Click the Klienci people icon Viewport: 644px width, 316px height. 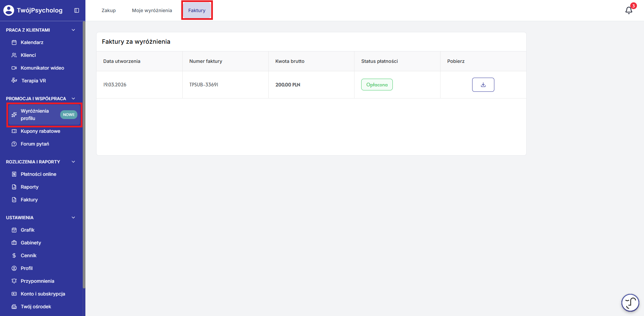[x=14, y=55]
